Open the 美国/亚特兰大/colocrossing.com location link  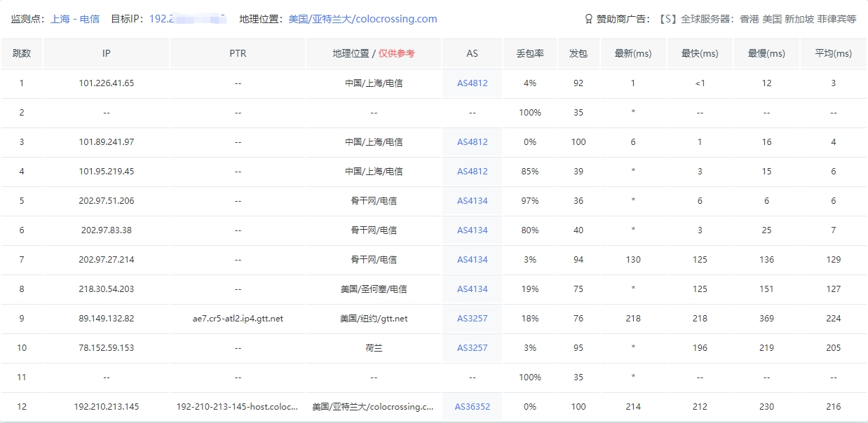(362, 19)
